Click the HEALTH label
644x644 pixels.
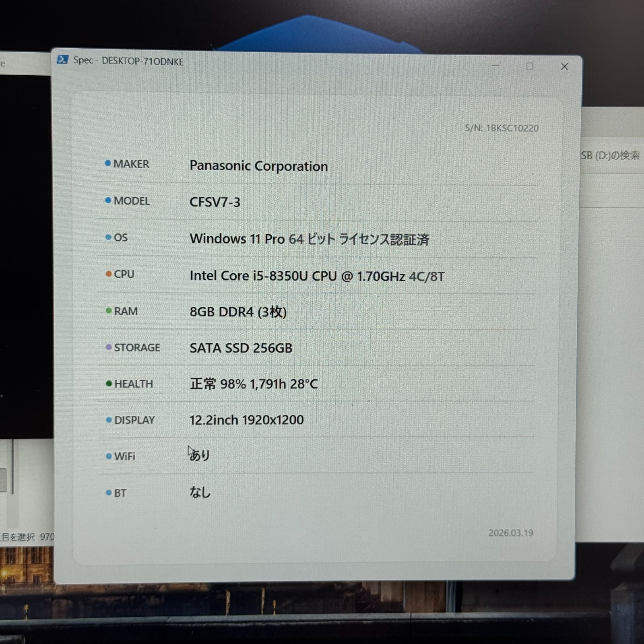(x=134, y=384)
